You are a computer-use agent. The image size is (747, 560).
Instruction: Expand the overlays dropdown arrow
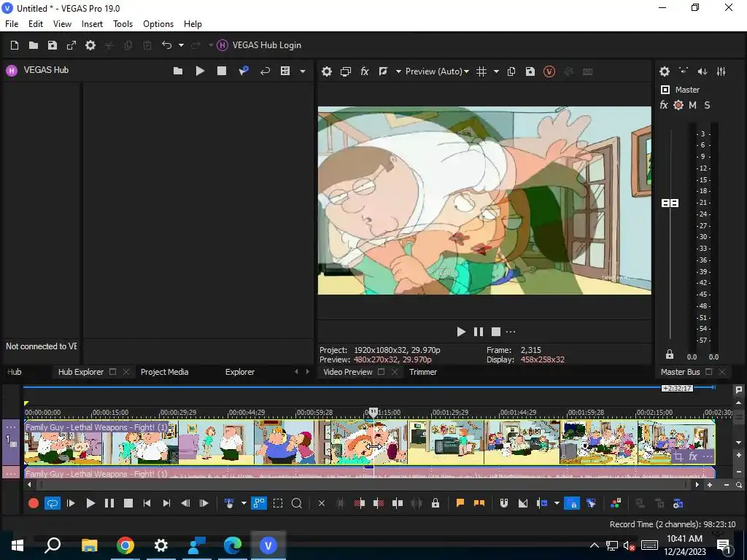[x=496, y=71]
